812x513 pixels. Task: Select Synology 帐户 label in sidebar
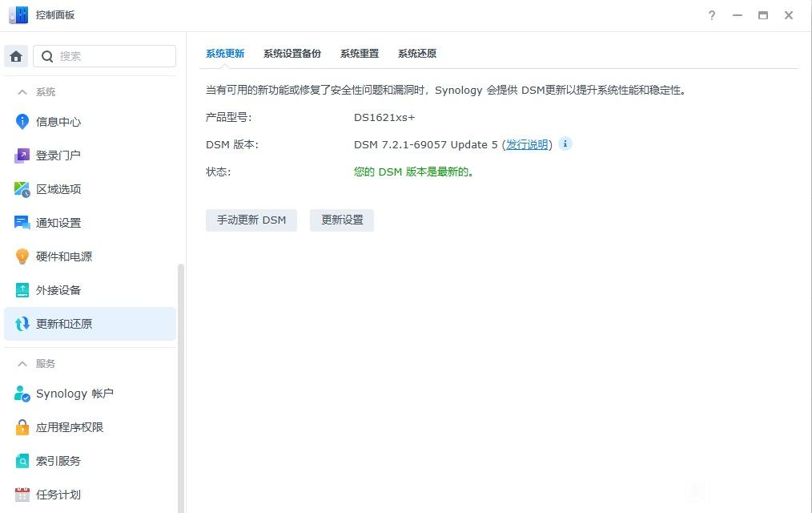tap(74, 394)
